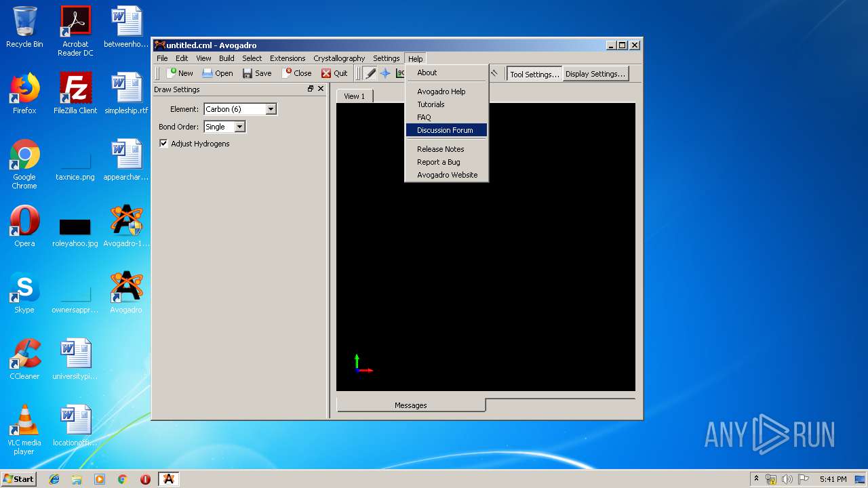Select simpleship.rtf desktop file
Viewport: 868px width, 488px height.
coord(126,94)
